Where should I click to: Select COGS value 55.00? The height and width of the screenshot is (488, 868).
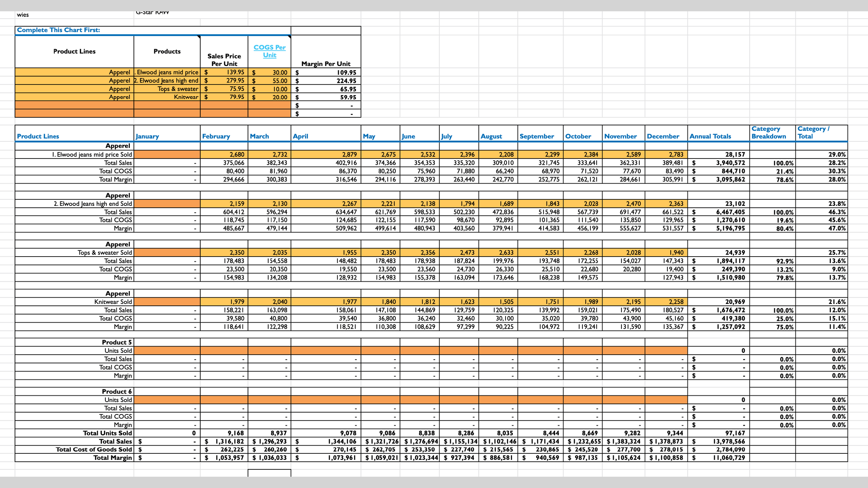click(270, 81)
